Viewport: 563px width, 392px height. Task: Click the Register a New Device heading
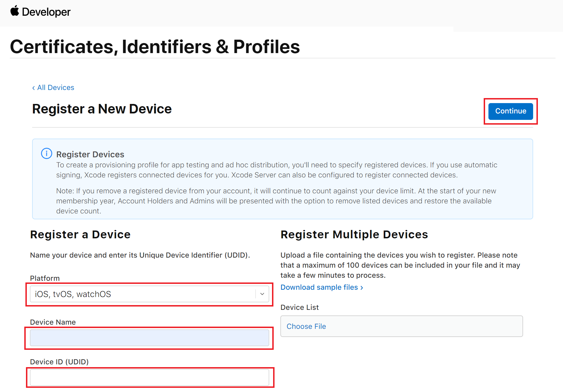[x=102, y=109]
